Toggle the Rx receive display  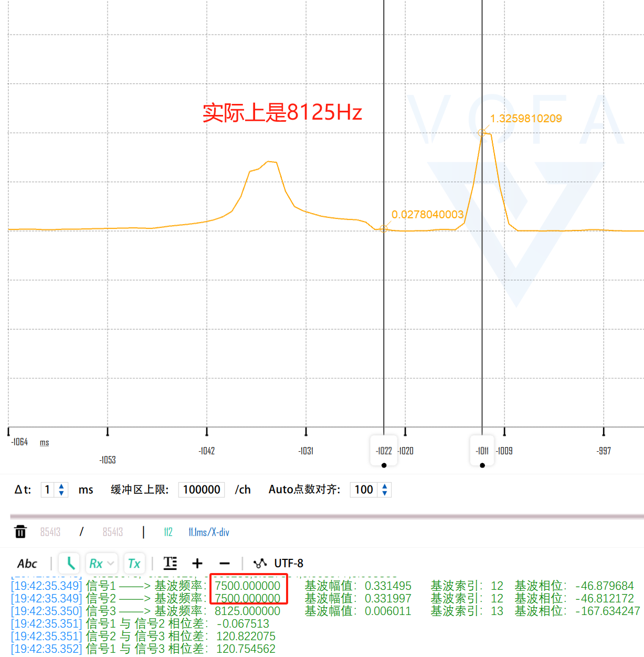tap(97, 563)
